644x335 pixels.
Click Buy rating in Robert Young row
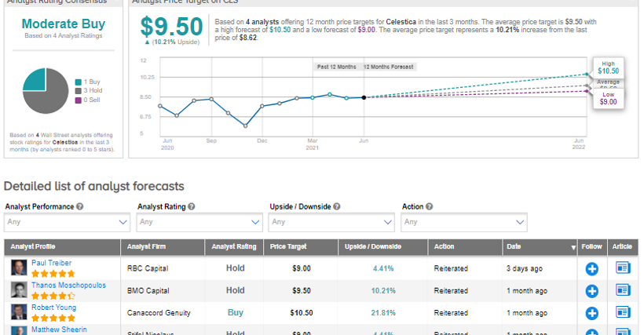coord(236,312)
